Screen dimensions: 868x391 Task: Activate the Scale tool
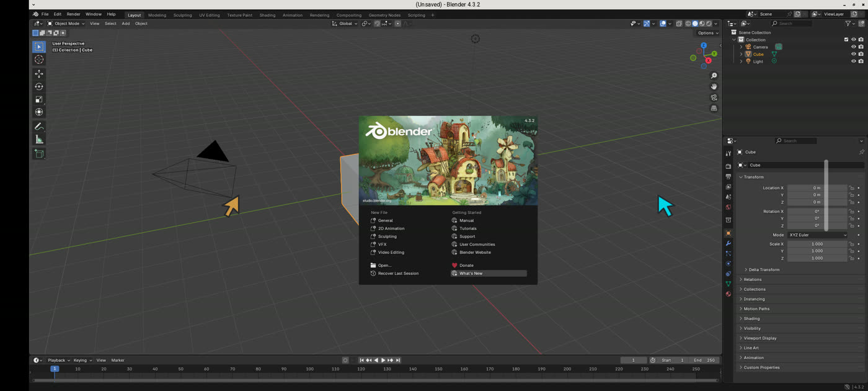[39, 99]
